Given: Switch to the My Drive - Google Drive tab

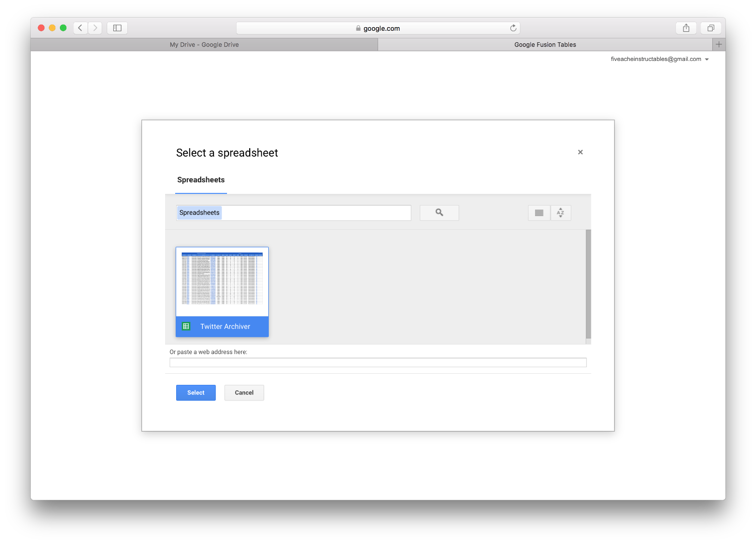Looking at the screenshot, I should coord(204,44).
